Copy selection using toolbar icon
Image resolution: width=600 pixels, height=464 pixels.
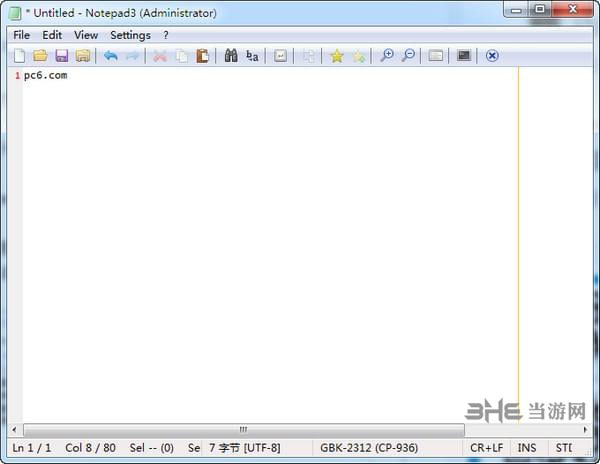tap(182, 56)
